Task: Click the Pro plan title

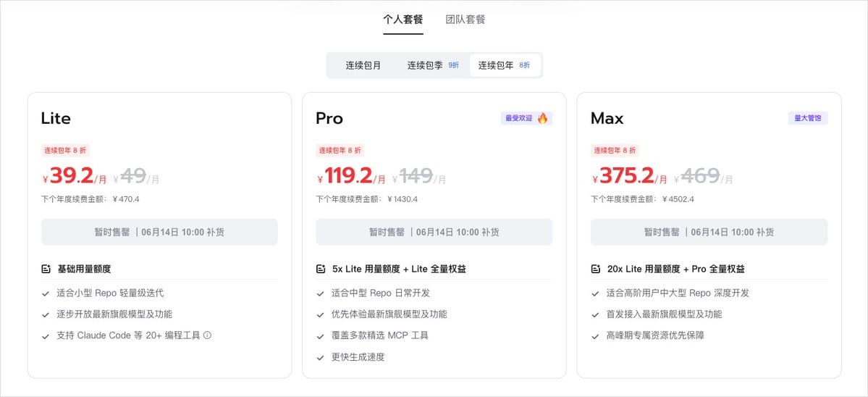Action: tap(329, 118)
